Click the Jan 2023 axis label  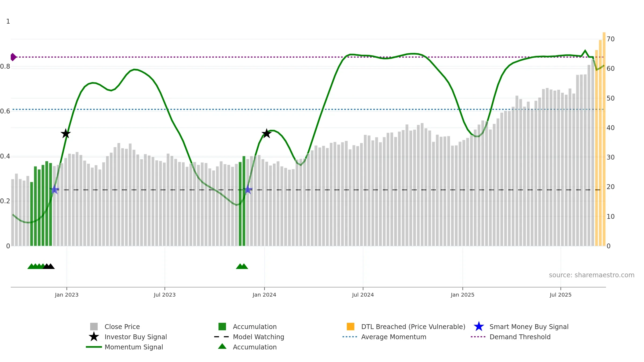point(67,295)
